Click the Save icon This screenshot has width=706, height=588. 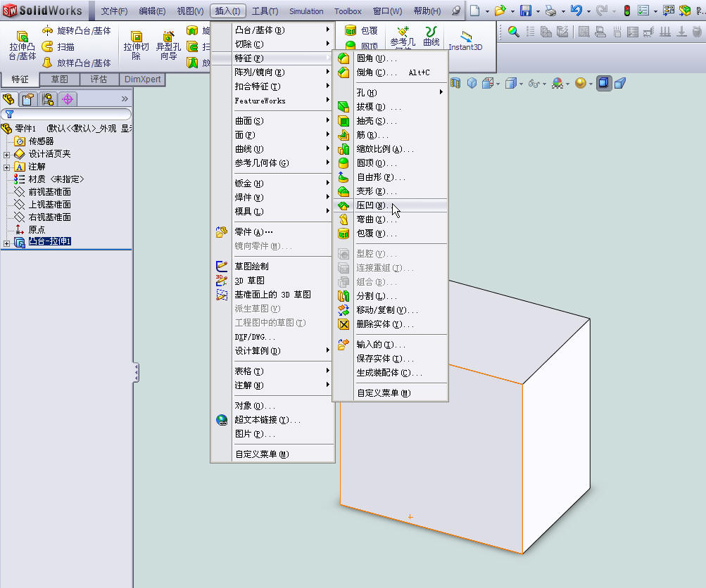(x=525, y=11)
